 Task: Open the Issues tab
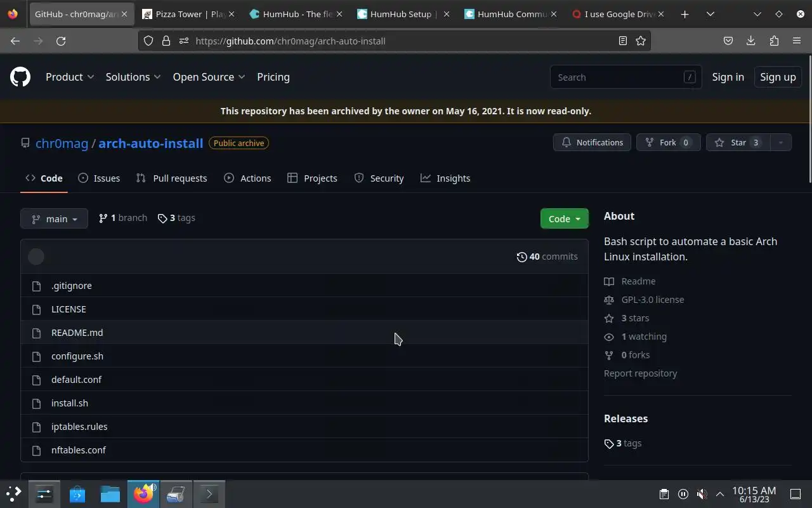pos(99,178)
